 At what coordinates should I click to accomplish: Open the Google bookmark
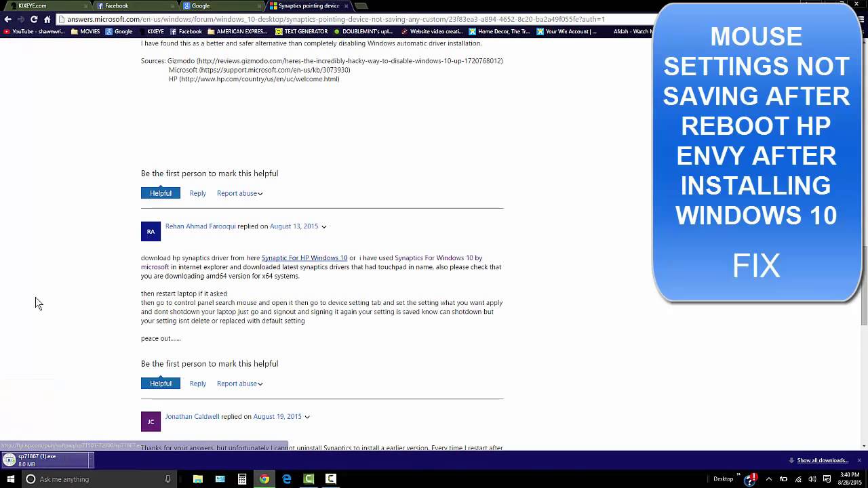[119, 31]
